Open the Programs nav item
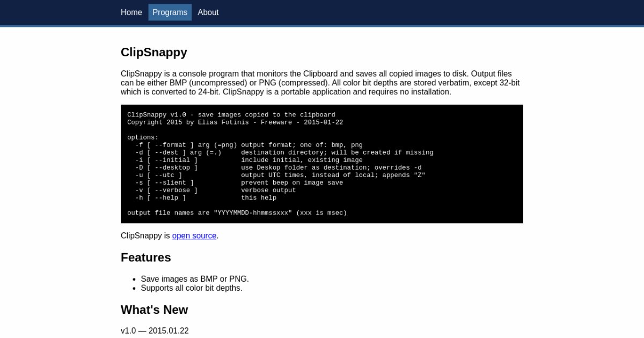 pos(170,12)
